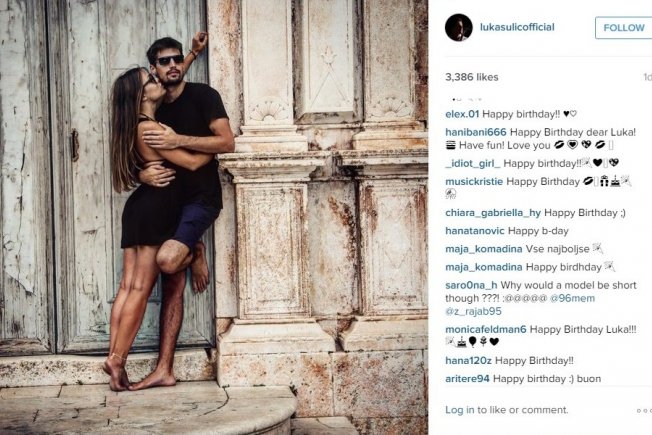Image resolution: width=652 pixels, height=435 pixels.
Task: View the 3,386 likes list
Action: click(472, 77)
